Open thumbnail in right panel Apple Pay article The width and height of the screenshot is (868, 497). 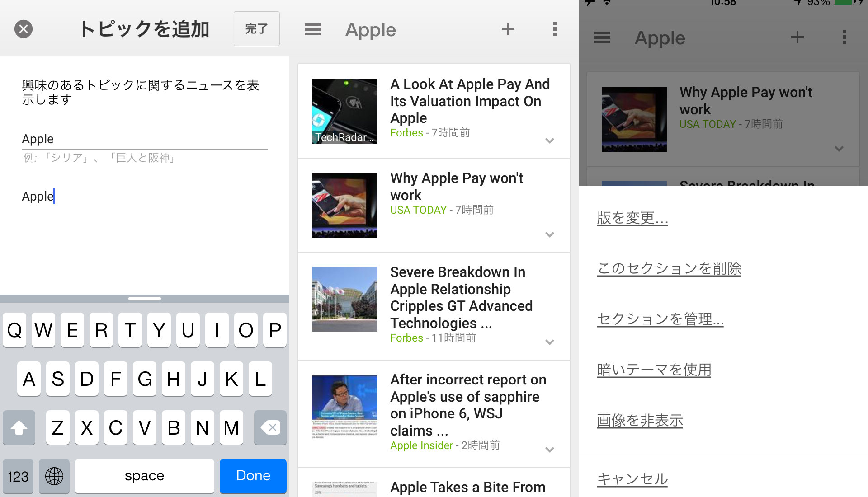pos(634,119)
